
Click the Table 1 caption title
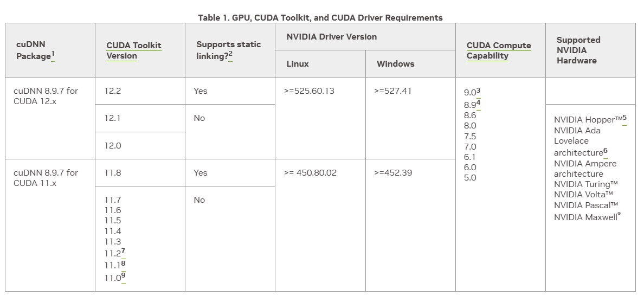pos(320,18)
